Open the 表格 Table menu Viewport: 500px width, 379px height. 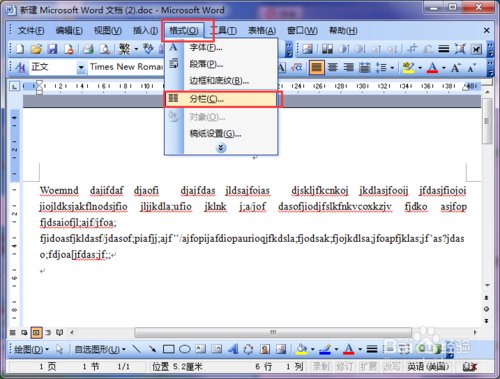[x=262, y=31]
